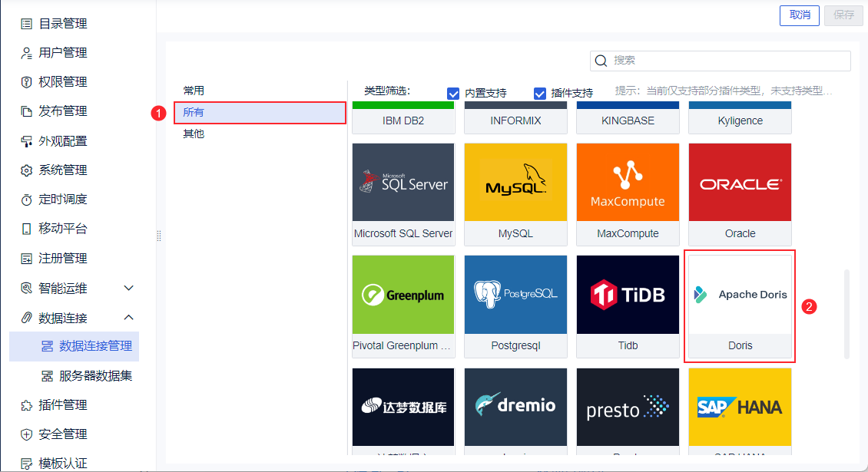Screen dimensions: 868x472
Task: Open 安全管理 in the sidebar
Action: click(x=62, y=434)
